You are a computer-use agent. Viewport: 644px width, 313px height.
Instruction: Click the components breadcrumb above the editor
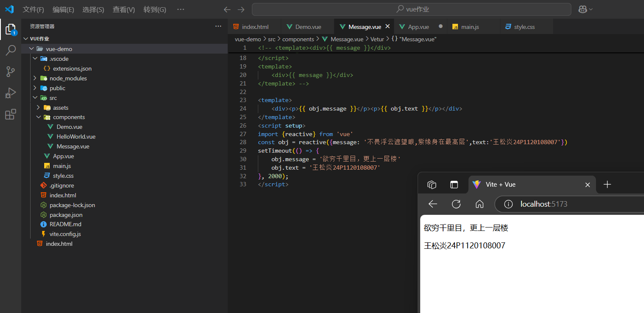click(x=298, y=39)
